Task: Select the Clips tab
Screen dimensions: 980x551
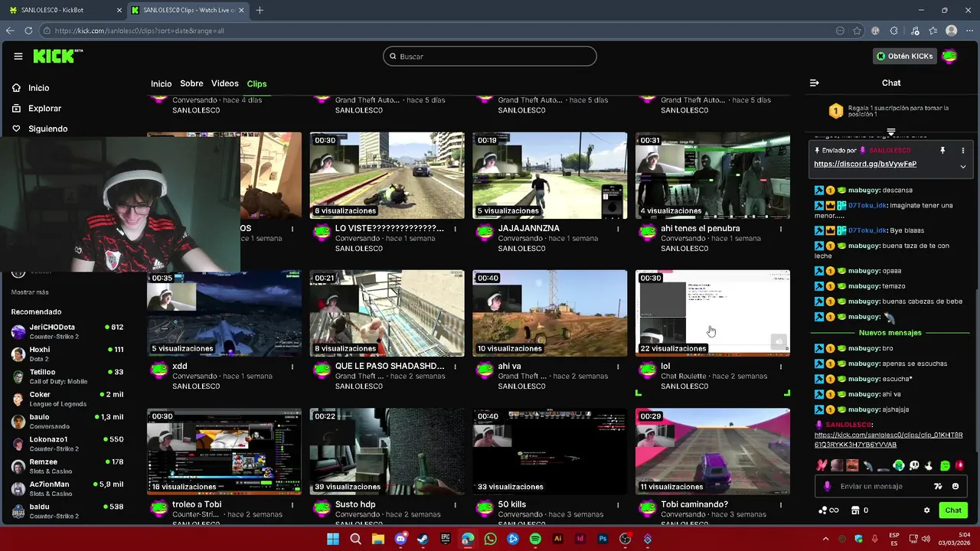Action: [x=256, y=83]
